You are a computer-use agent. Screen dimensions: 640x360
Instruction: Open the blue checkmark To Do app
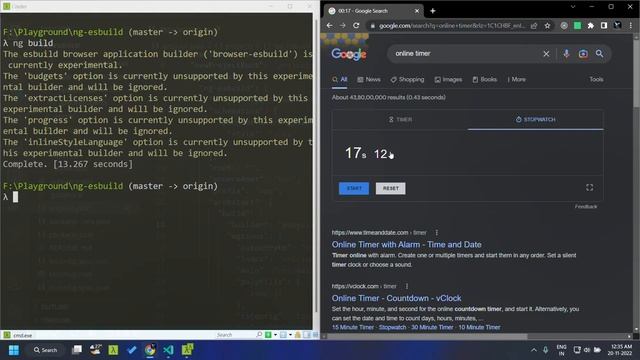coord(131,350)
